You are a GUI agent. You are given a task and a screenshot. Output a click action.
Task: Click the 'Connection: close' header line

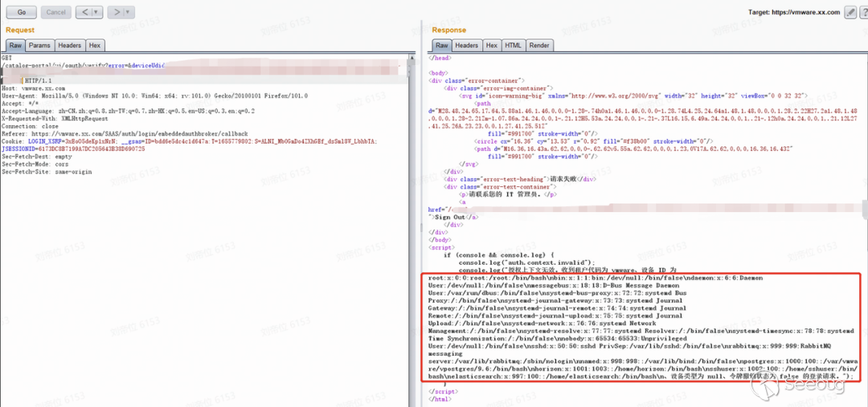pyautogui.click(x=30, y=126)
